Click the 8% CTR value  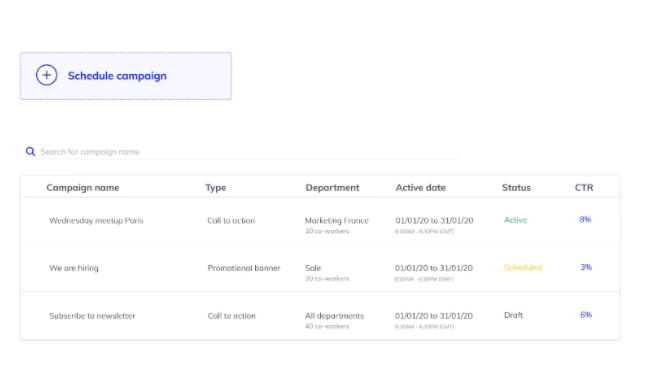(585, 220)
